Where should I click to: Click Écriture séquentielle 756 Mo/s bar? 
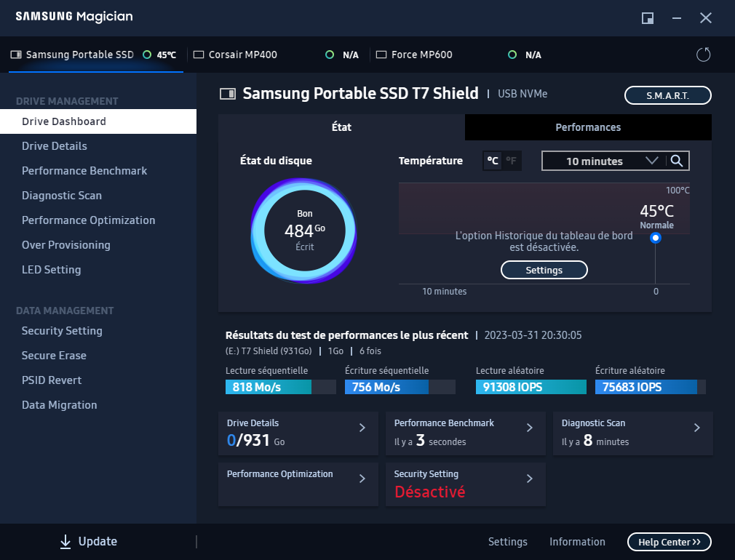[x=400, y=387]
